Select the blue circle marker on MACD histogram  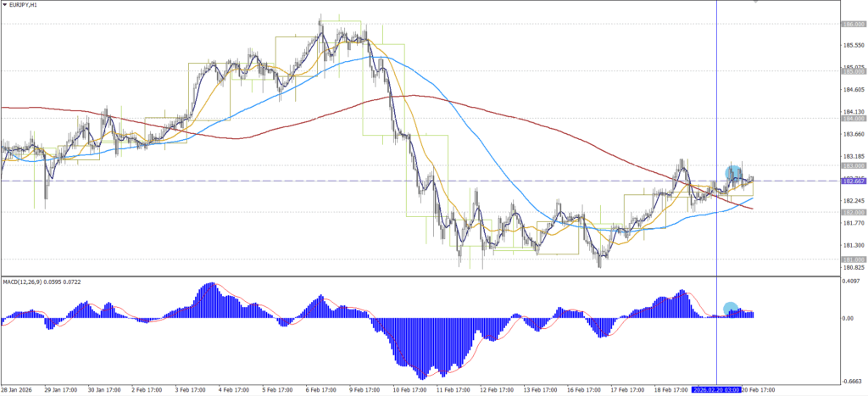click(730, 307)
